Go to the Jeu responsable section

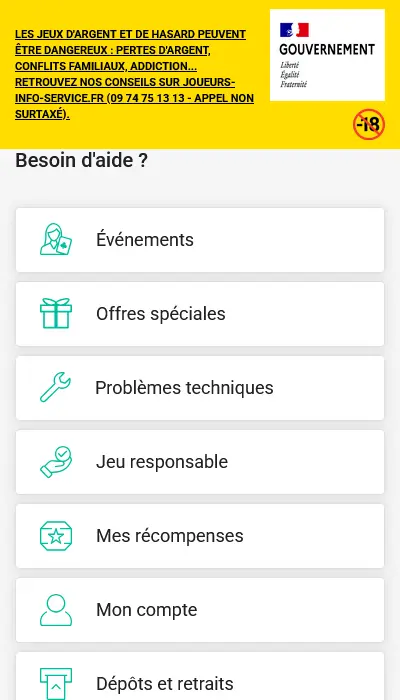click(x=200, y=462)
